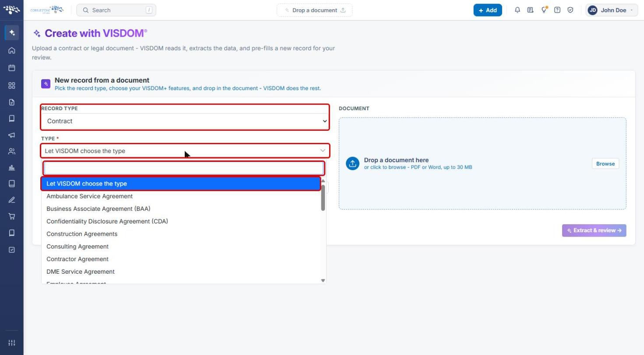Screen dimensions: 644x355
Task: Open the VISDOM sparkle icon in sidebar
Action: pos(12,33)
